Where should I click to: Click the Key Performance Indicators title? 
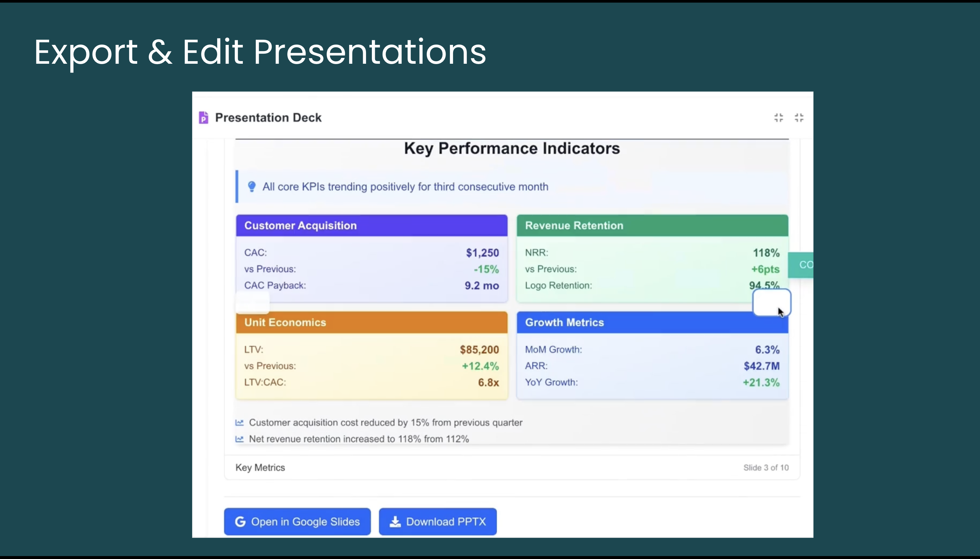(x=512, y=149)
